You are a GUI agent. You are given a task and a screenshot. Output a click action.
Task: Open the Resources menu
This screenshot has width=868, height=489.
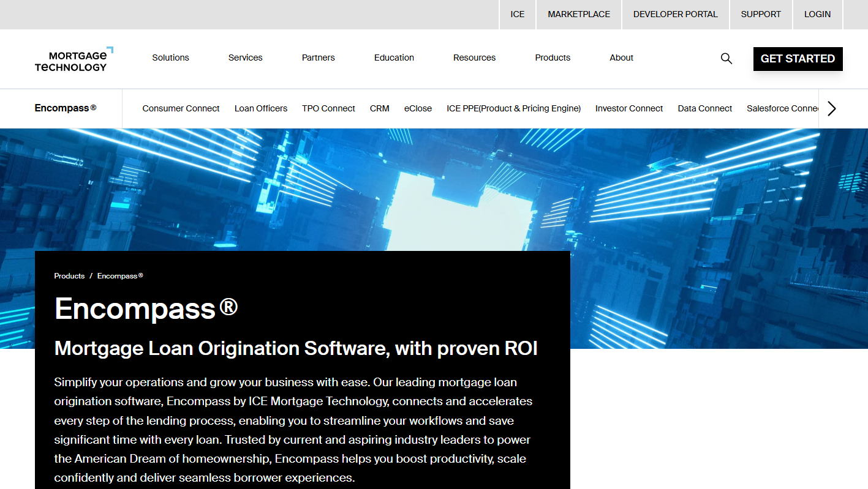pyautogui.click(x=474, y=58)
